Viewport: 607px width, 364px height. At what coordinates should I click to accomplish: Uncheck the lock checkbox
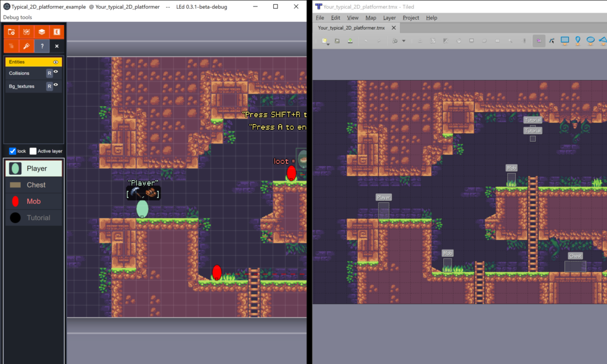coord(12,151)
